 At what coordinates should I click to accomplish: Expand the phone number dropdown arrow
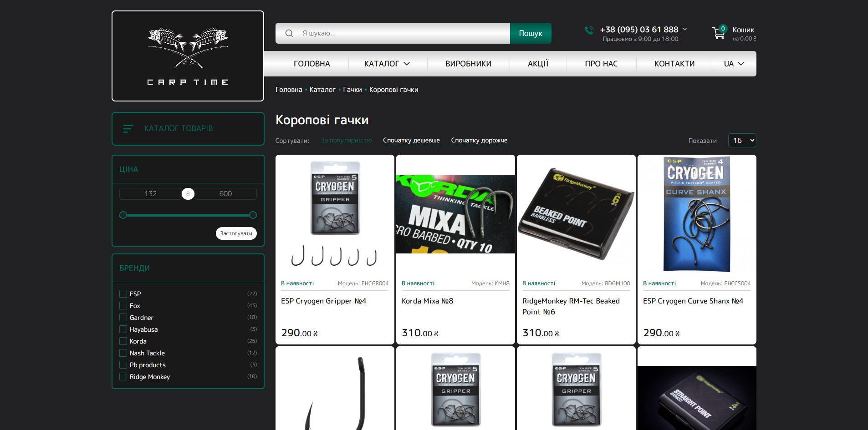[684, 29]
